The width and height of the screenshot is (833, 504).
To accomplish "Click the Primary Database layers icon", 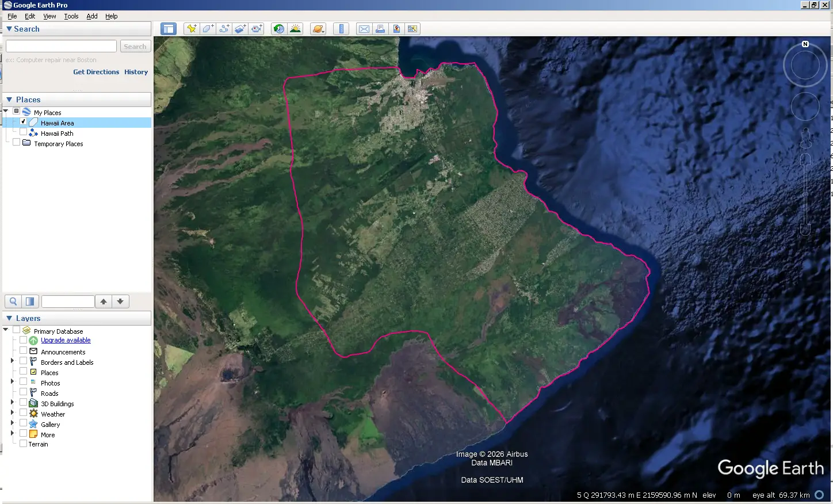I will tap(26, 331).
